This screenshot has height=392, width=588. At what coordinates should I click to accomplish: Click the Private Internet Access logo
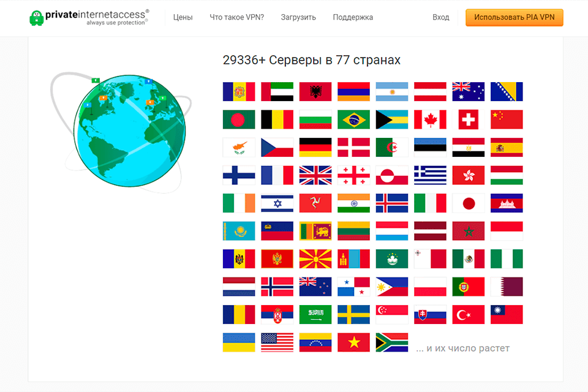point(89,17)
